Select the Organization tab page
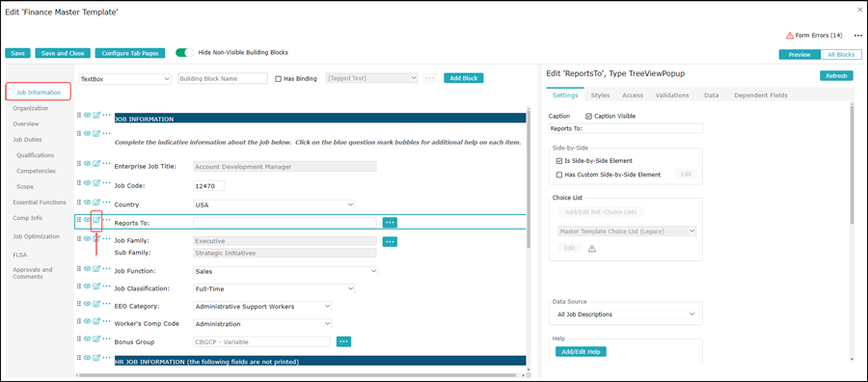Image resolution: width=868 pixels, height=382 pixels. [31, 108]
